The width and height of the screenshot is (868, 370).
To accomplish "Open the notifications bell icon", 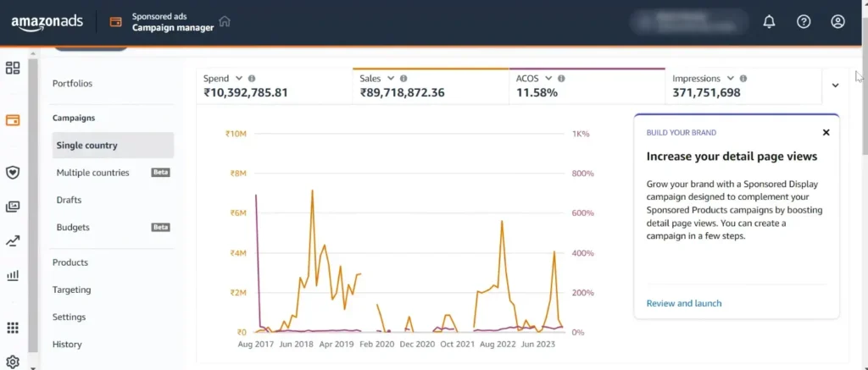I will tap(769, 22).
